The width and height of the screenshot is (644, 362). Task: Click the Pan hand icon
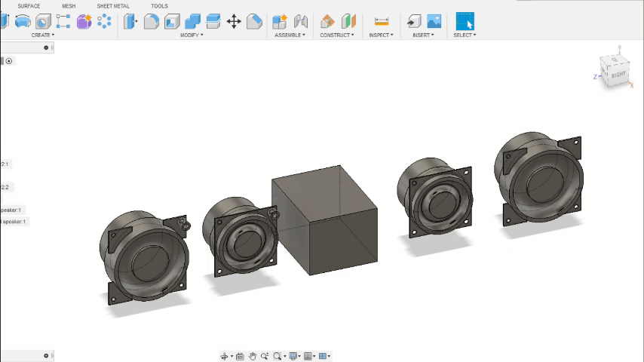click(x=252, y=356)
